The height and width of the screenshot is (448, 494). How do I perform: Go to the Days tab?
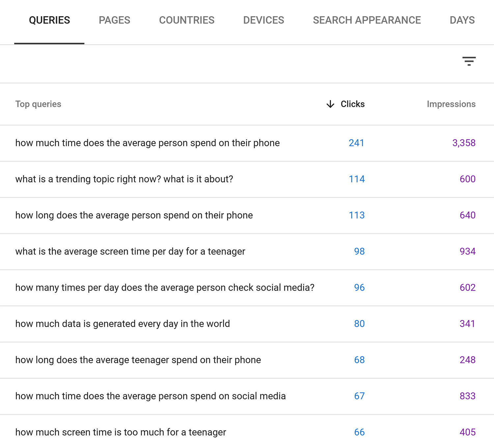462,20
